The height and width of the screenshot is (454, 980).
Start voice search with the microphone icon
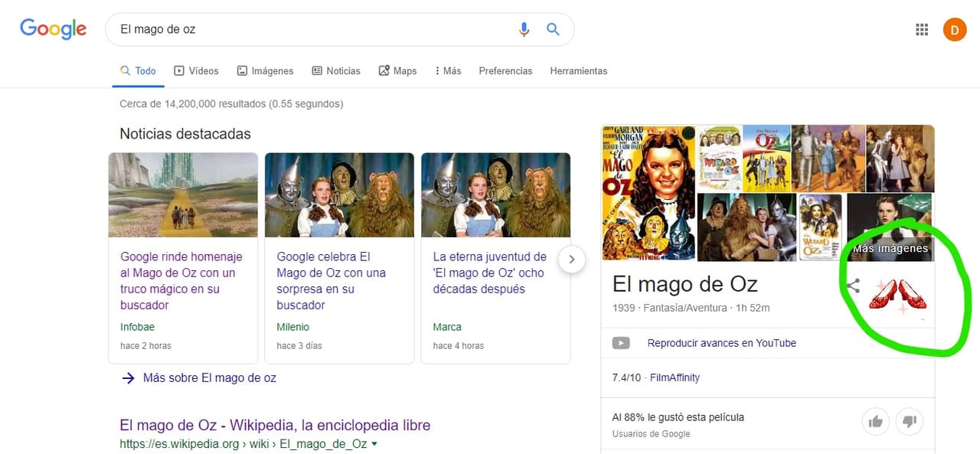[x=524, y=30]
